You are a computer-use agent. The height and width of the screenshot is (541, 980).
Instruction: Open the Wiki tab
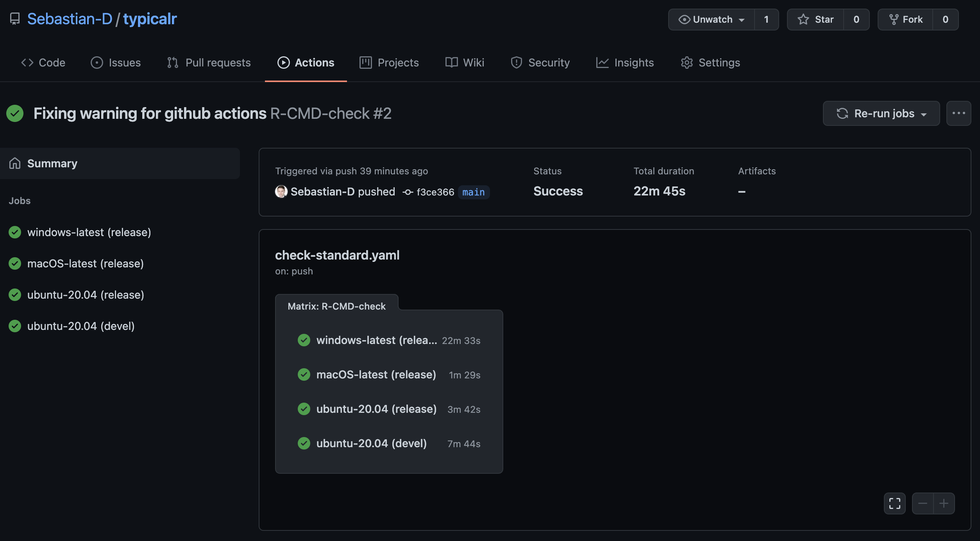[465, 63]
